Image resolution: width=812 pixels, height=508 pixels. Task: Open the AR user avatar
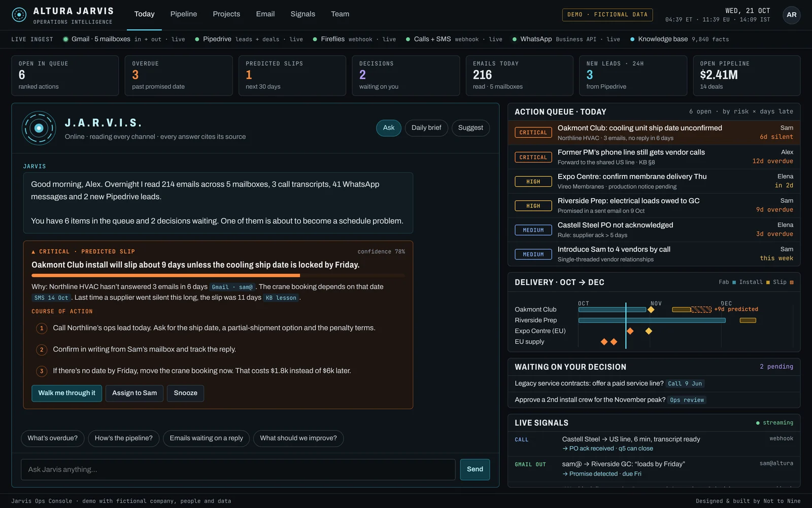[791, 15]
